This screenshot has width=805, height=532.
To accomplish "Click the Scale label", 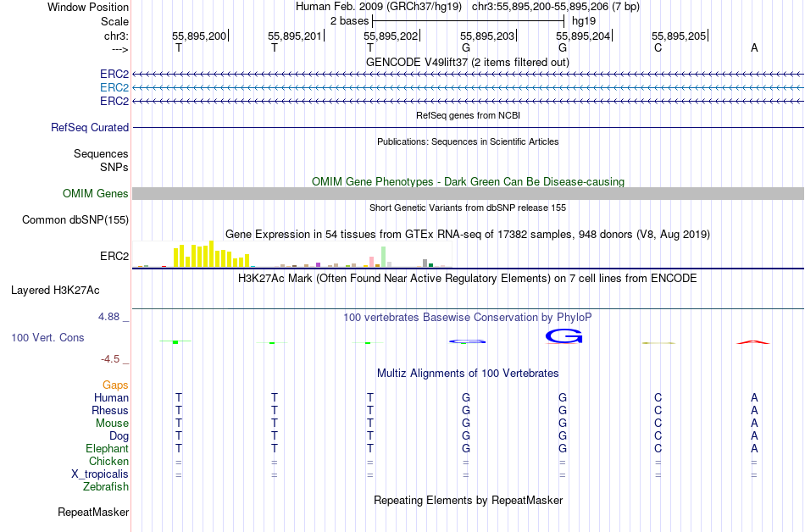I will 114,21.
